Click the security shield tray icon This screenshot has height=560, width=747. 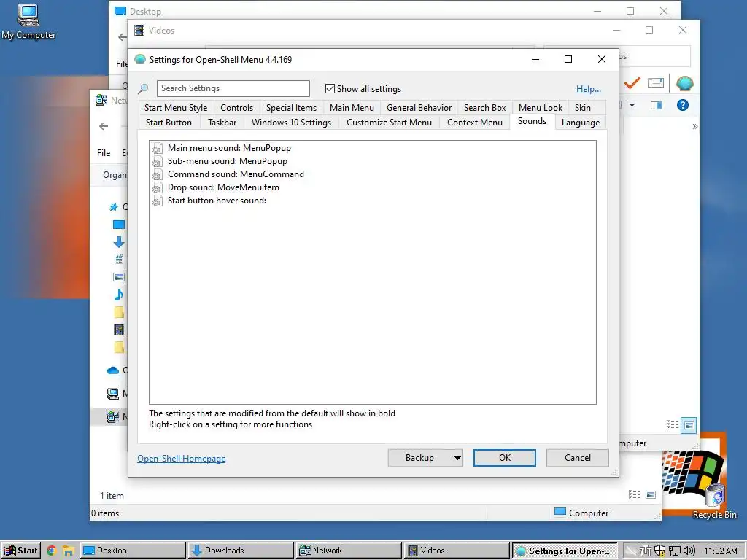[x=659, y=551]
